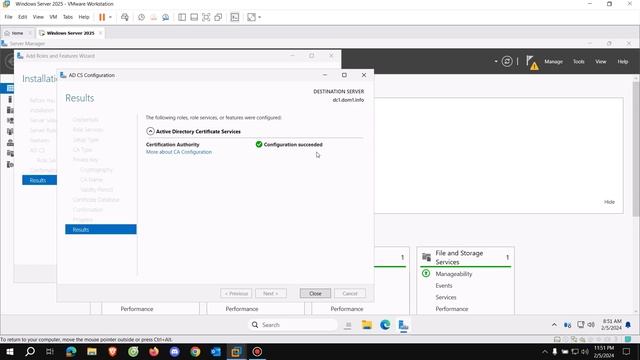Viewport: 640px width, 360px height.
Task: Click the Server Manager vertical scrollbar
Action: pos(636,149)
